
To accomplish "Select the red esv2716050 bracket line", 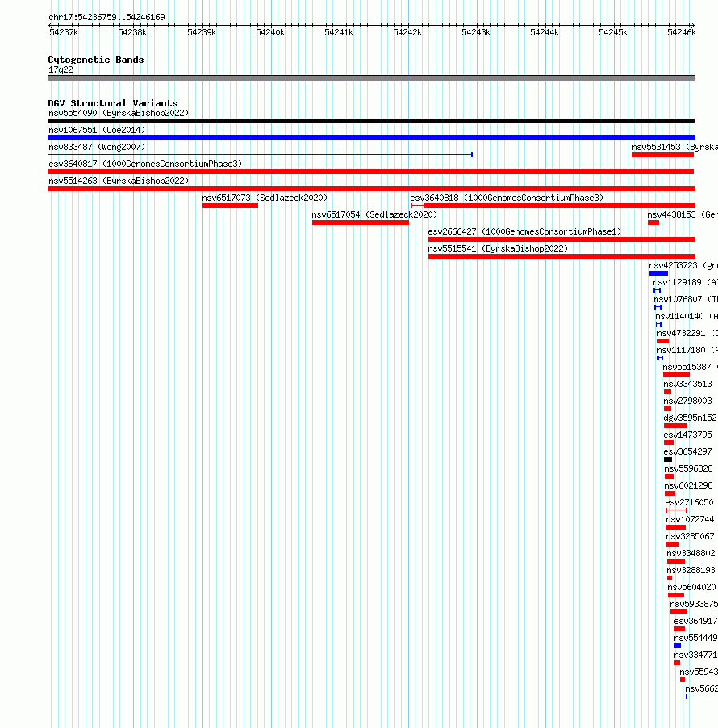I will click(x=677, y=510).
